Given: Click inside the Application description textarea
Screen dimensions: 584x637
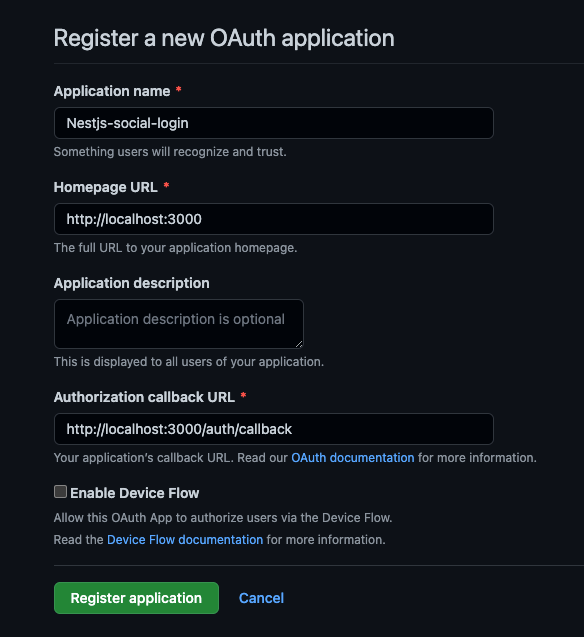Looking at the screenshot, I should (179, 324).
